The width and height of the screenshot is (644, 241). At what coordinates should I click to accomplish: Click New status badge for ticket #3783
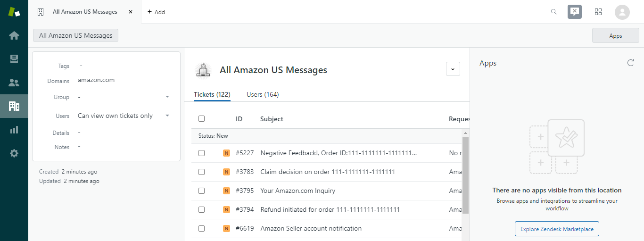click(x=226, y=172)
